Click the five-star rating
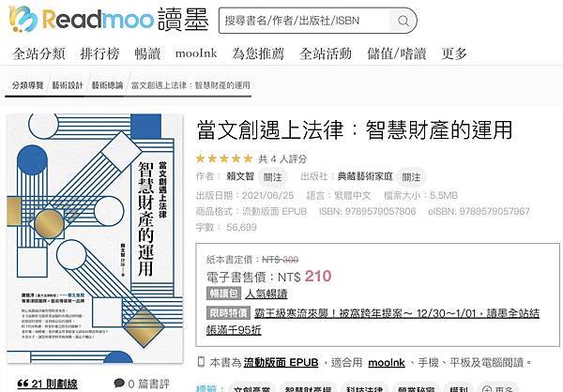The width and height of the screenshot is (563, 392). pyautogui.click(x=224, y=158)
